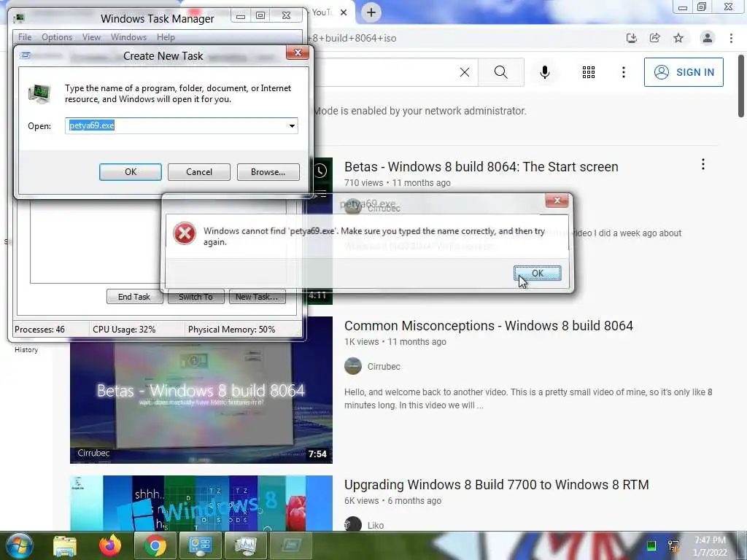Open YouTube settings three-dot icon
The width and height of the screenshot is (747, 560).
pos(624,72)
